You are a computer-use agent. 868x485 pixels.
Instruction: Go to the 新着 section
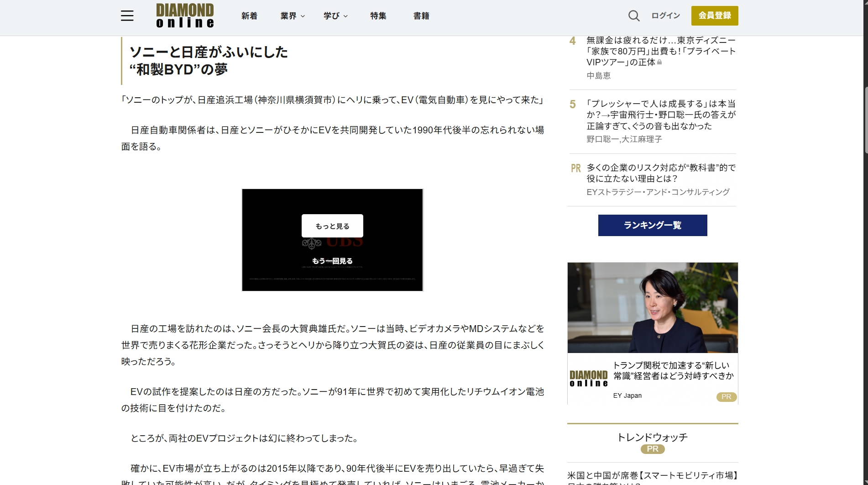pos(249,16)
